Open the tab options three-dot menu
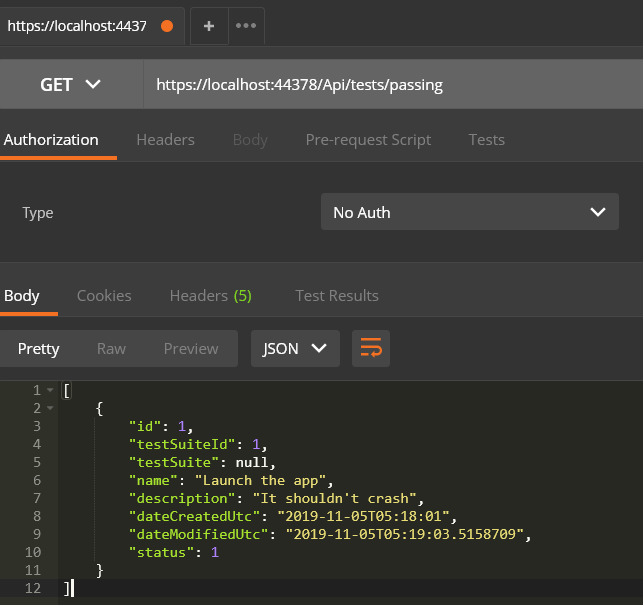This screenshot has height=605, width=643. [246, 26]
